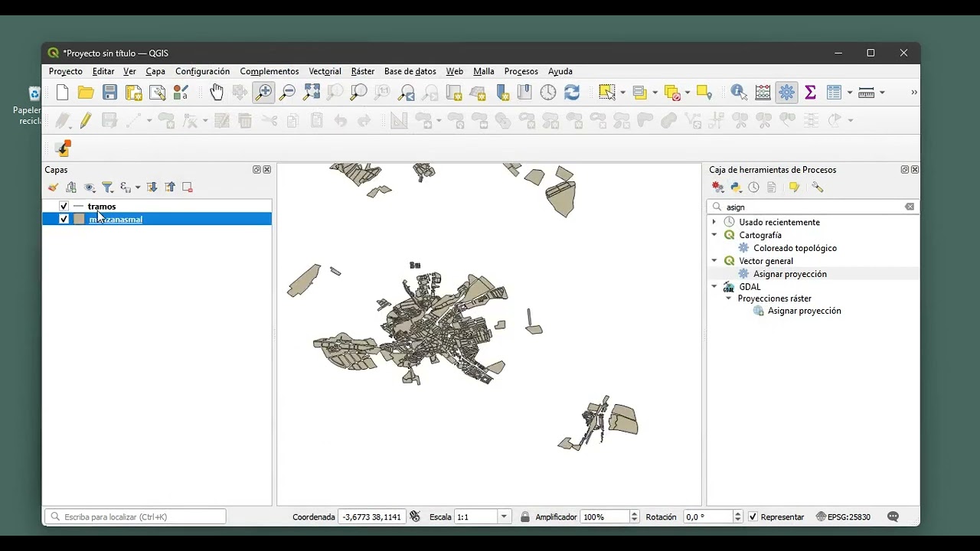This screenshot has height=551, width=980.
Task: Open the Capa menu
Action: pos(155,71)
